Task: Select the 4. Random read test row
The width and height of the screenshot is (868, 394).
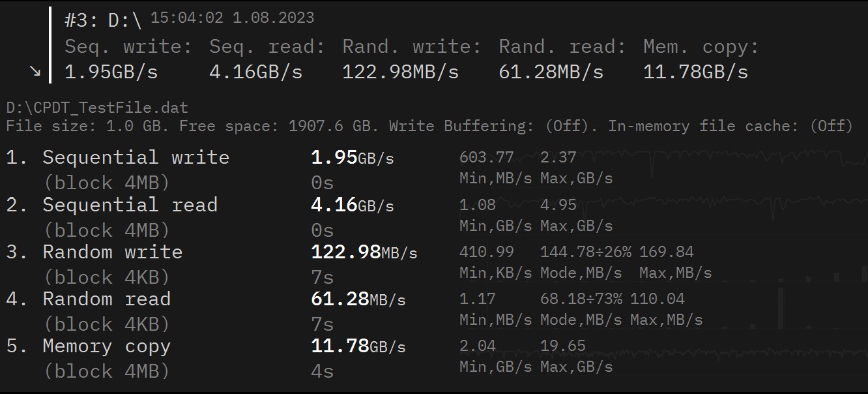Action: [106, 299]
